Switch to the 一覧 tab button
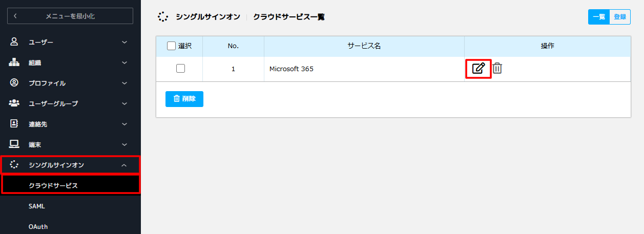The image size is (644, 234). (599, 17)
